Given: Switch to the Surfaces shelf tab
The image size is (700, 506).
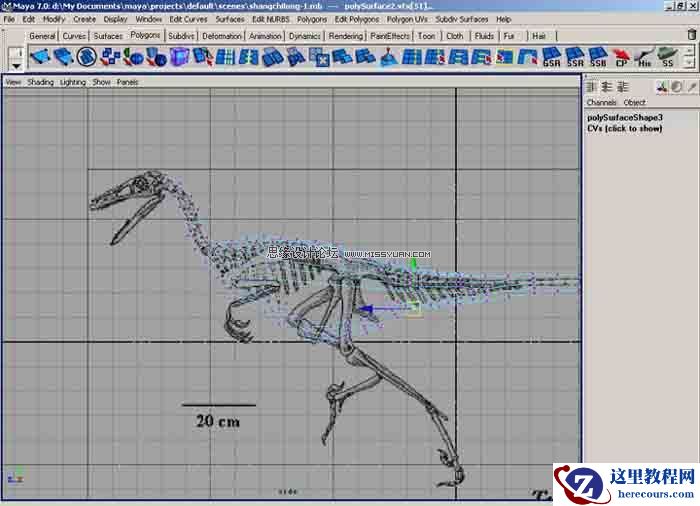Looking at the screenshot, I should pyautogui.click(x=108, y=36).
